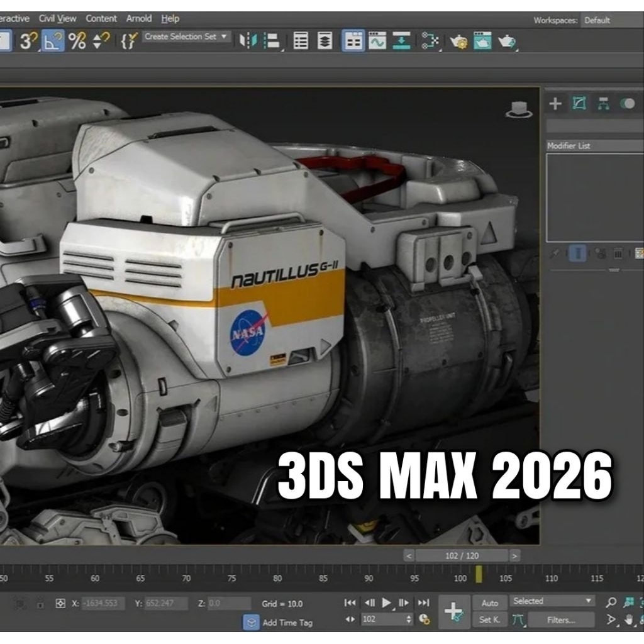Open the Create Selection Set dropdown
The height and width of the screenshot is (644, 644).
[187, 36]
